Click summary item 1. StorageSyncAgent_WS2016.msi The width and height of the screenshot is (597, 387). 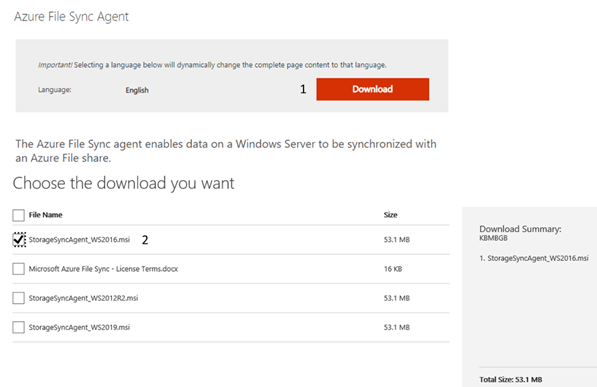[534, 258]
